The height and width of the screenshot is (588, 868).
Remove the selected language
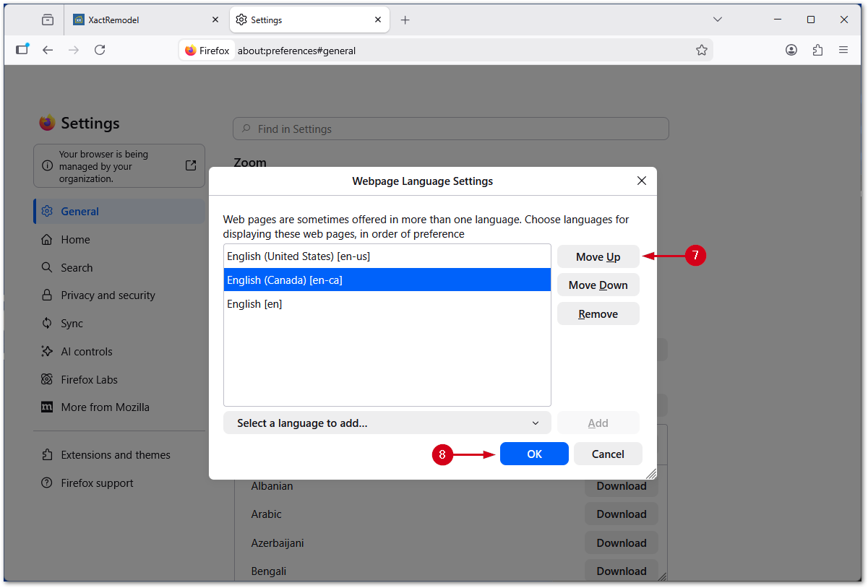tap(598, 314)
